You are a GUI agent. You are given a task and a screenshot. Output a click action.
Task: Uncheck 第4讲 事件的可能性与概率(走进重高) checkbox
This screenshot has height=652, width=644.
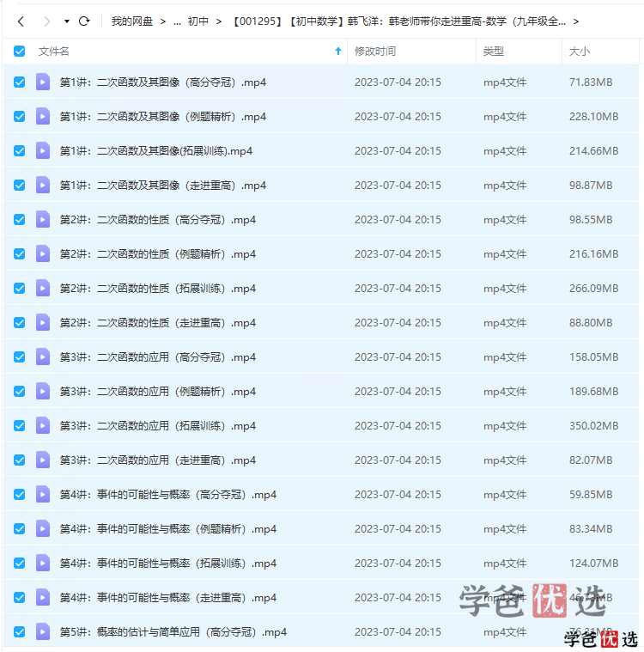coord(19,598)
